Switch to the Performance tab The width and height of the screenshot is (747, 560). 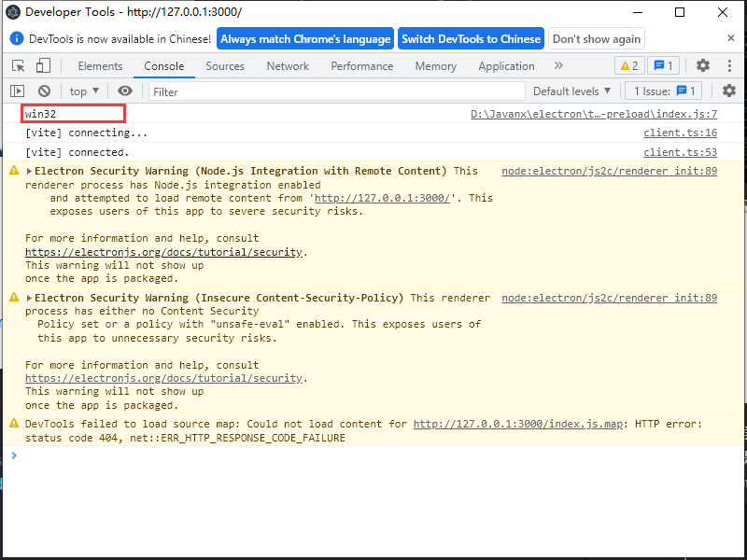coord(362,66)
